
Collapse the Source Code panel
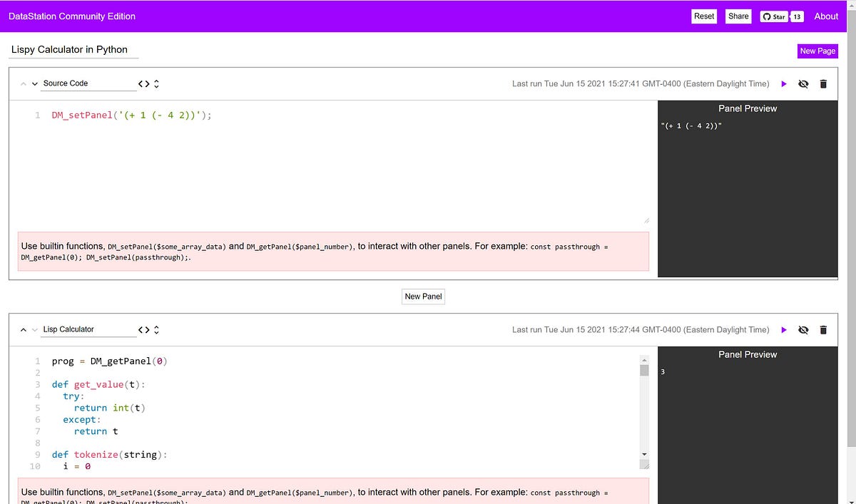point(23,83)
